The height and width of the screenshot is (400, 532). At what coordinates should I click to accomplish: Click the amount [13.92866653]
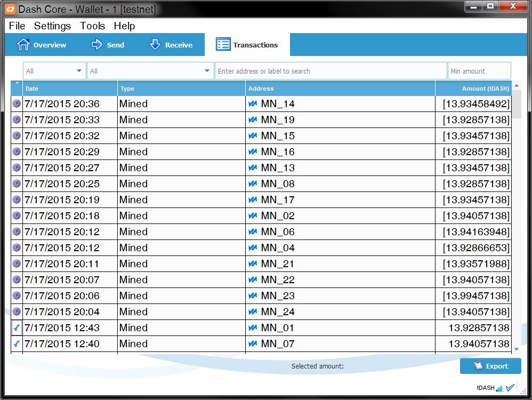click(x=475, y=247)
